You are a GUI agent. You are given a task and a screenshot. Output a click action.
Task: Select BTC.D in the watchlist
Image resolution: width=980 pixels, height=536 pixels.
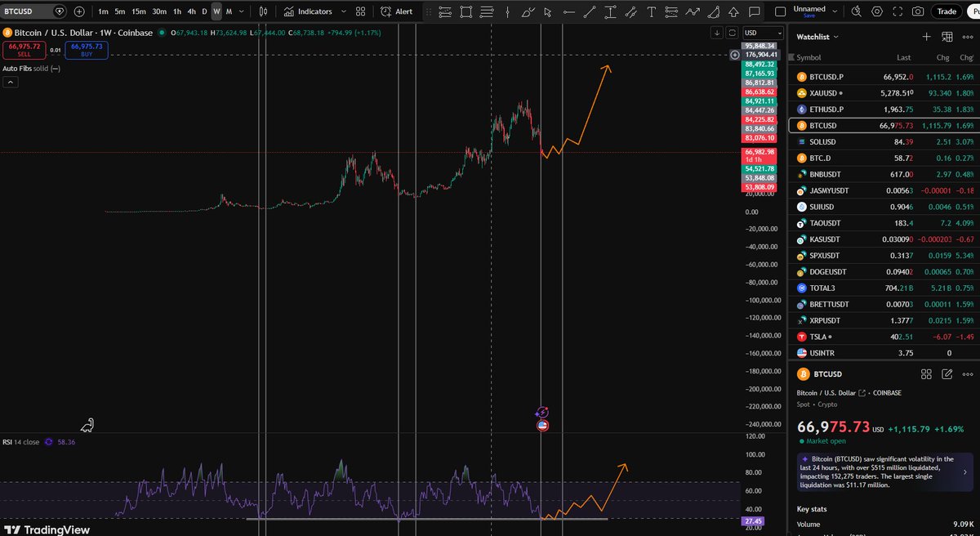[882, 158]
